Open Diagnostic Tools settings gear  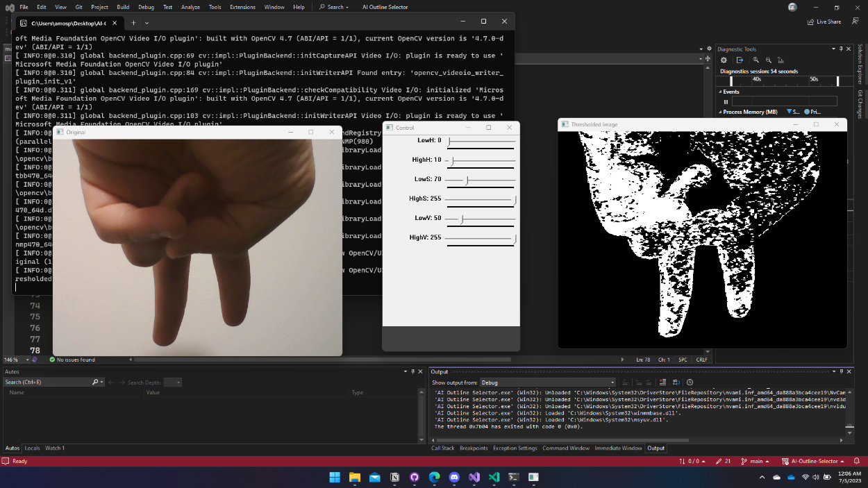[x=724, y=60]
